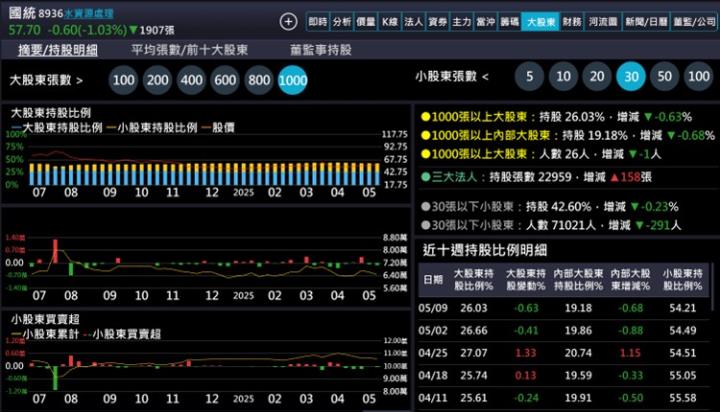Viewport: 720px width, 412px height.
Task: Set small shareholder threshold to 20
Action: (x=597, y=76)
